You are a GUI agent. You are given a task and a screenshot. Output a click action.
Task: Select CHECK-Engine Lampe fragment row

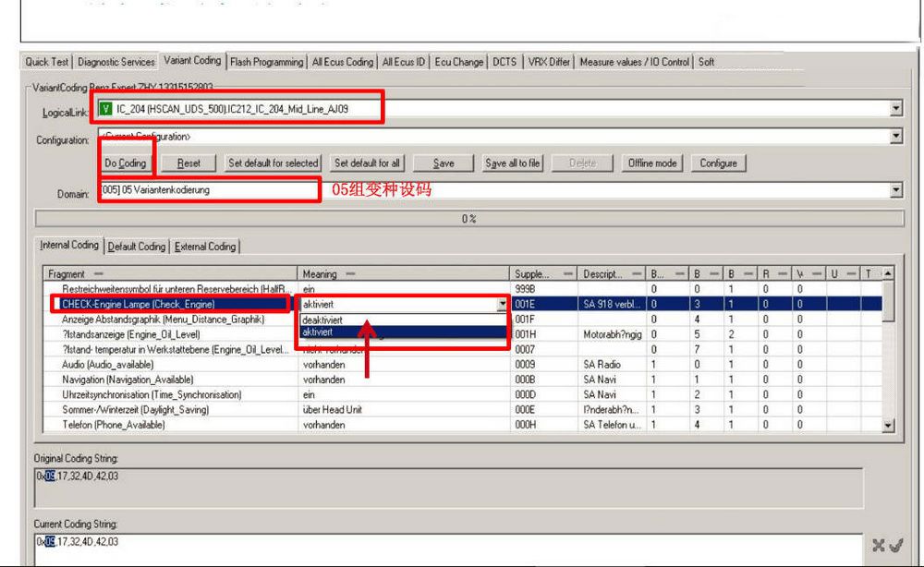tap(139, 304)
